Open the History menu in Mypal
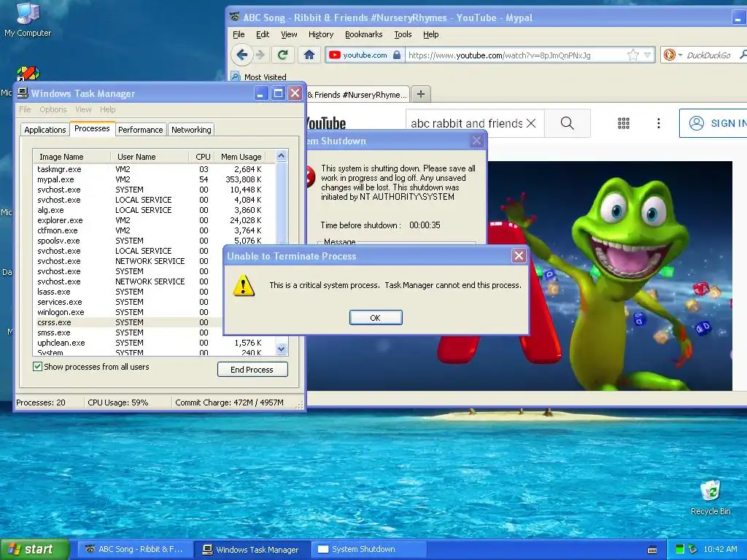747x560 pixels. [x=321, y=34]
